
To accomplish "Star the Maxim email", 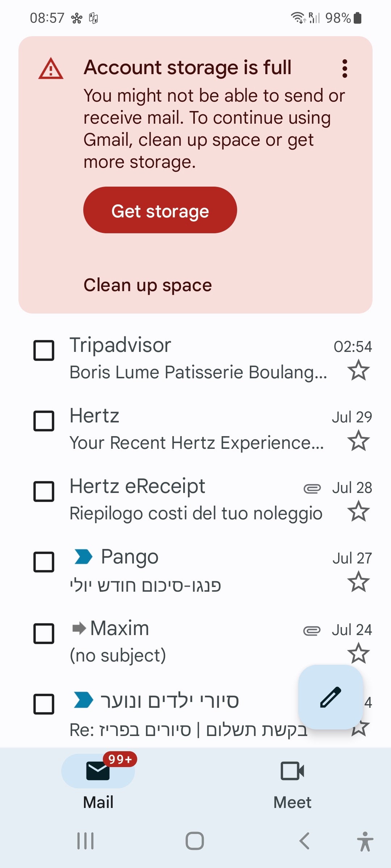I will coord(358,653).
